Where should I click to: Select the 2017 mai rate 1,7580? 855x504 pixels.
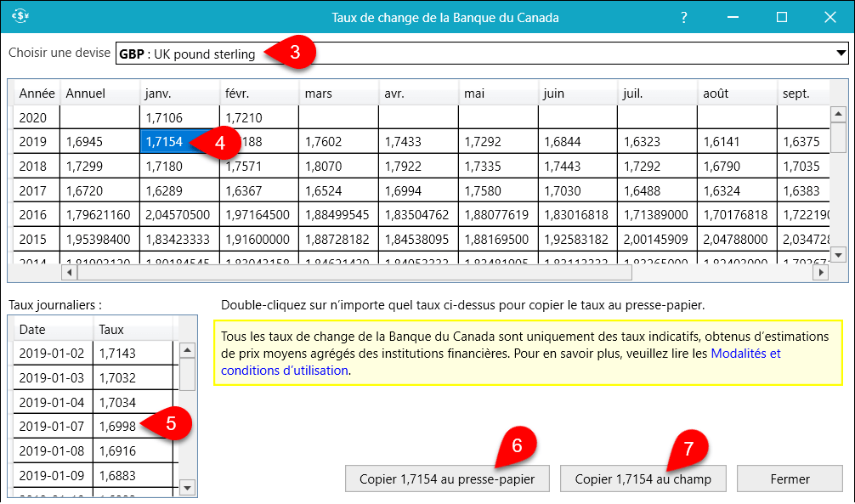[x=498, y=191]
